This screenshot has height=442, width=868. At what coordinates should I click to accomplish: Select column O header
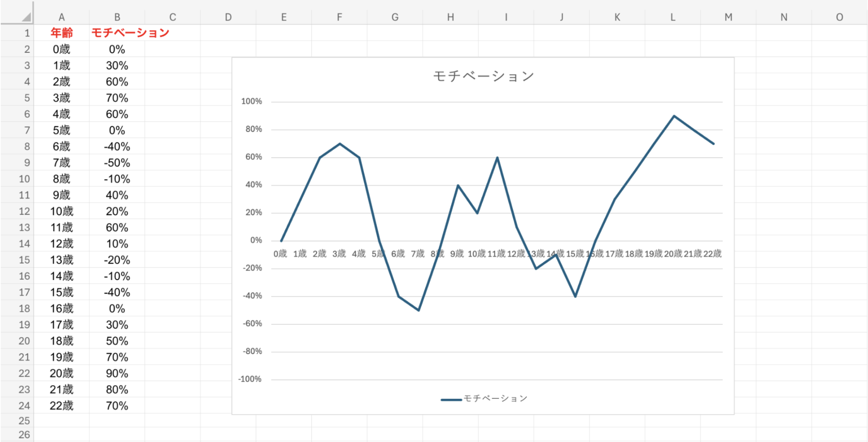point(839,17)
